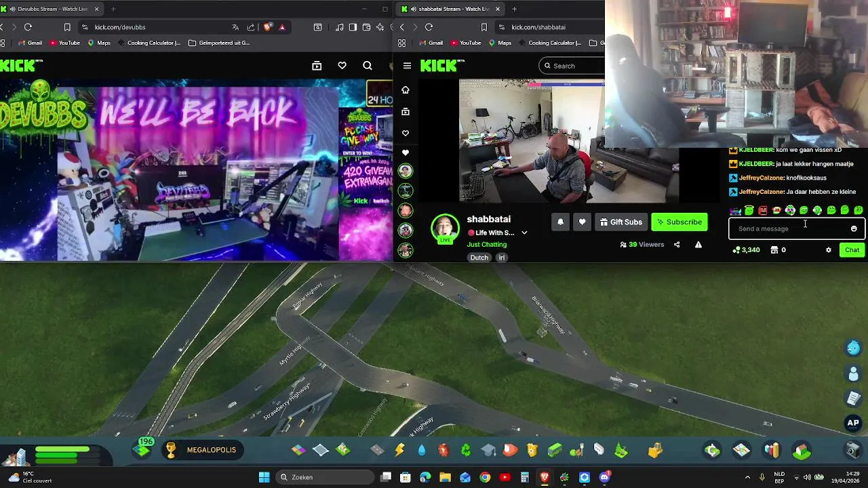
Task: Open the City Statistics chart icon
Action: click(772, 450)
